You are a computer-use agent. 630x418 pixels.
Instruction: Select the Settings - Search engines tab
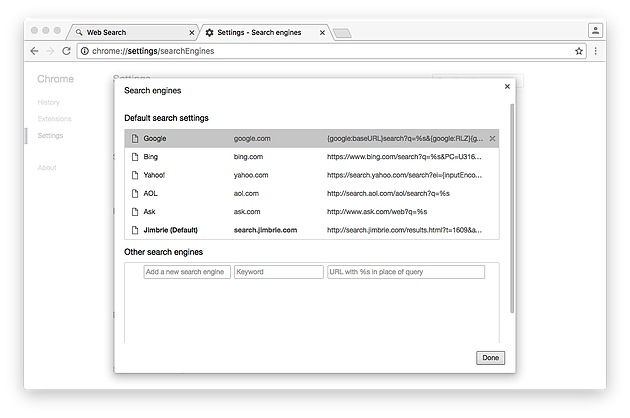pyautogui.click(x=263, y=32)
